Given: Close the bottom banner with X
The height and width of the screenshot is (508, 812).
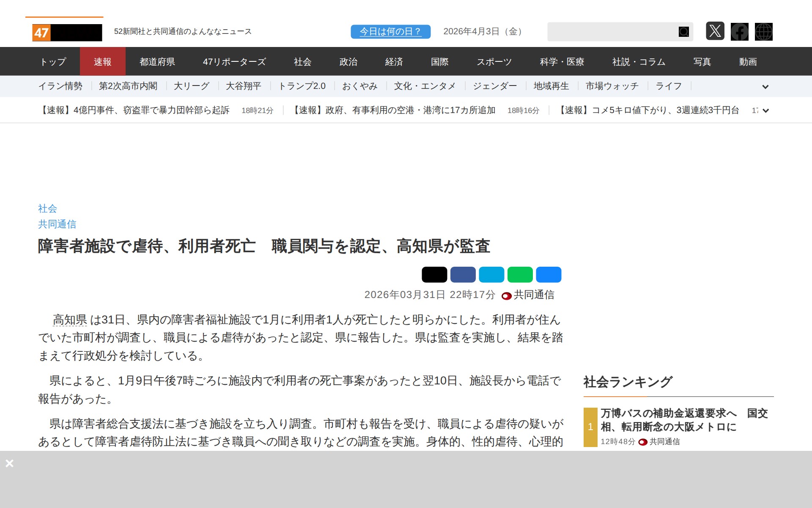Looking at the screenshot, I should pyautogui.click(x=9, y=464).
